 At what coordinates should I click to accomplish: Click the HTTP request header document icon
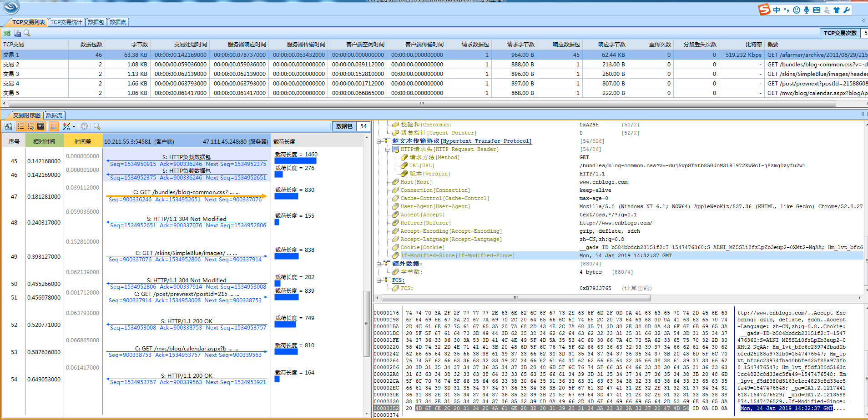point(396,149)
